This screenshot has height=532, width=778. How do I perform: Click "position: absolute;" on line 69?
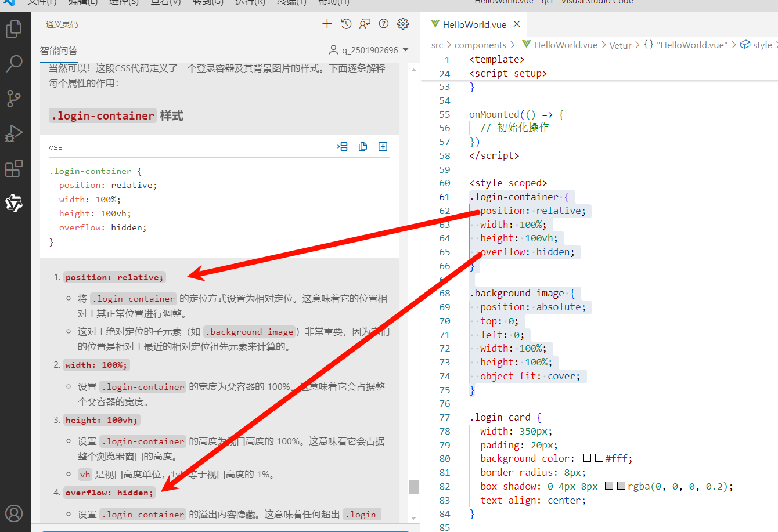(533, 307)
